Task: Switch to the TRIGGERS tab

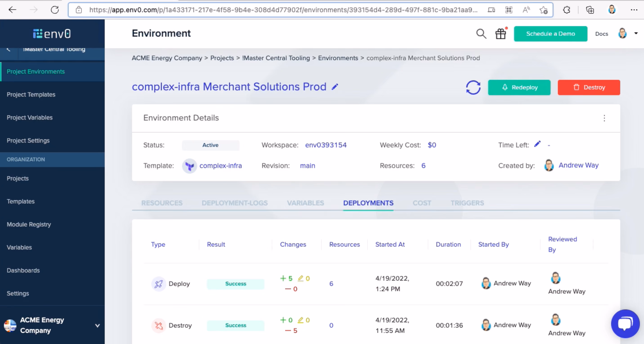Action: coord(467,203)
